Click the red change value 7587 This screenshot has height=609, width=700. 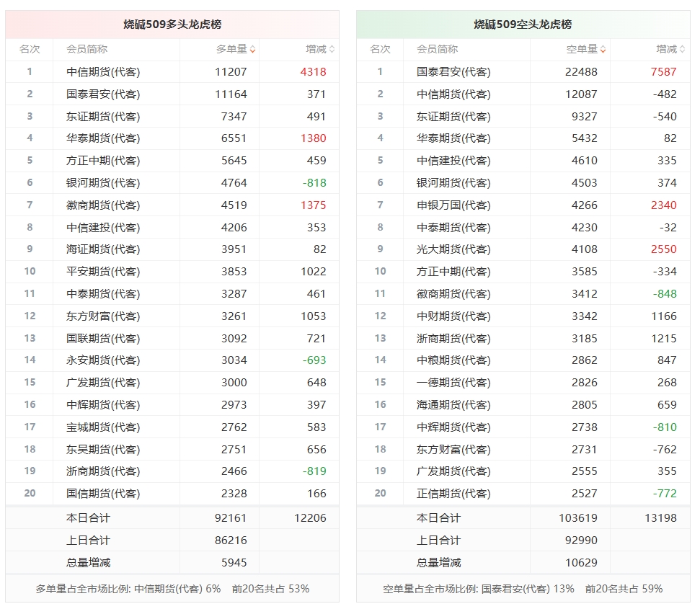[664, 72]
